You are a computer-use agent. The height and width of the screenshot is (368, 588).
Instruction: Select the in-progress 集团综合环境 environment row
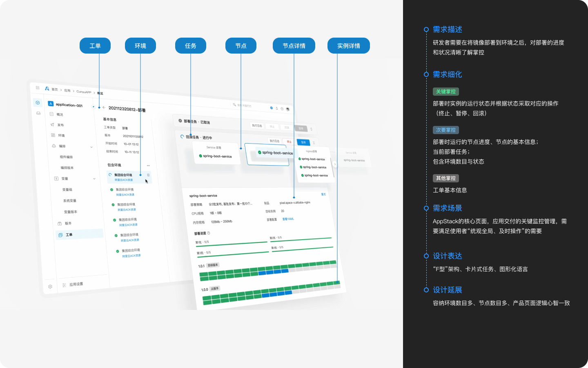click(x=129, y=177)
